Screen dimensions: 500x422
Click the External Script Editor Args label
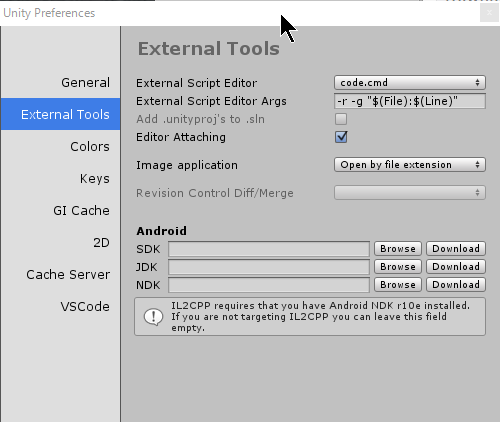[x=211, y=101]
